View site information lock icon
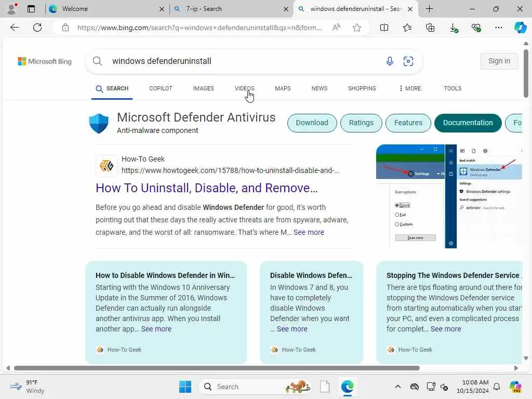 point(65,28)
